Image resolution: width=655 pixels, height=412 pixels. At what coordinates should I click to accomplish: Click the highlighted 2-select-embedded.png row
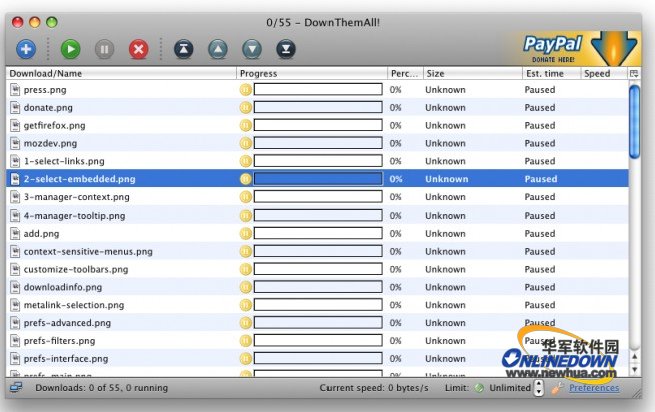[x=317, y=179]
